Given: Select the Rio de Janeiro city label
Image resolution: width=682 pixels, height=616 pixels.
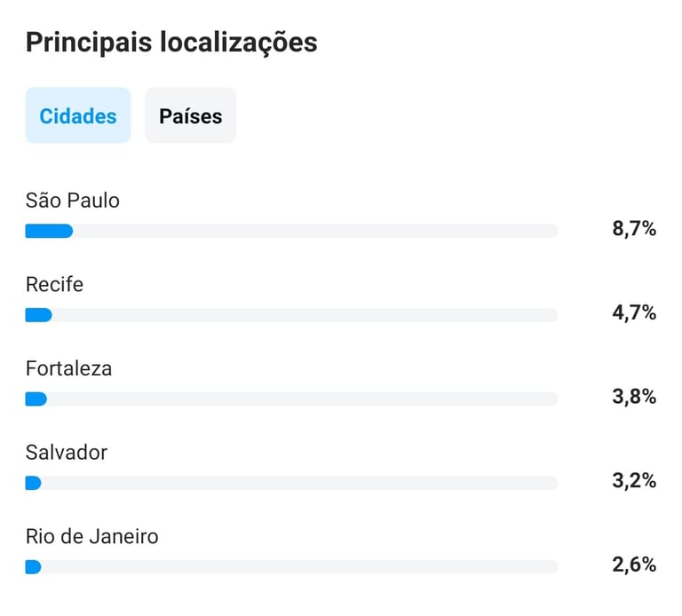Looking at the screenshot, I should 91,536.
